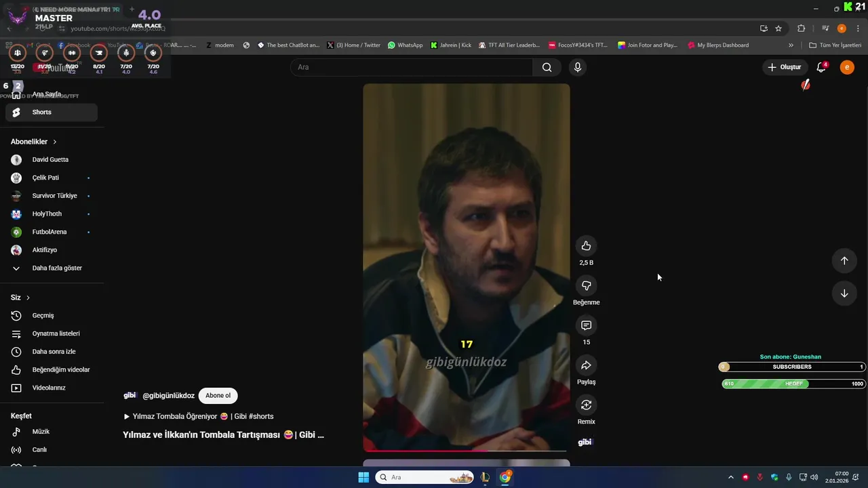The image size is (868, 488).
Task: Open the WhatsApp bookmark
Action: [x=405, y=45]
